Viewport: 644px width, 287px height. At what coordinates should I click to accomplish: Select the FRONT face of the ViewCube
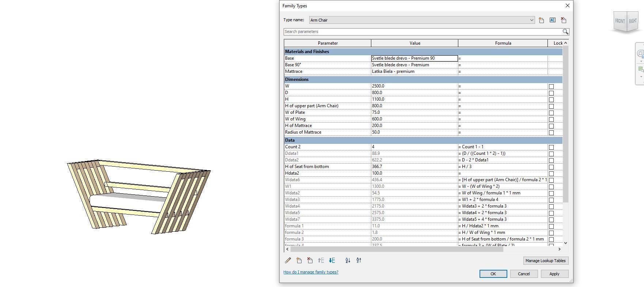(620, 21)
